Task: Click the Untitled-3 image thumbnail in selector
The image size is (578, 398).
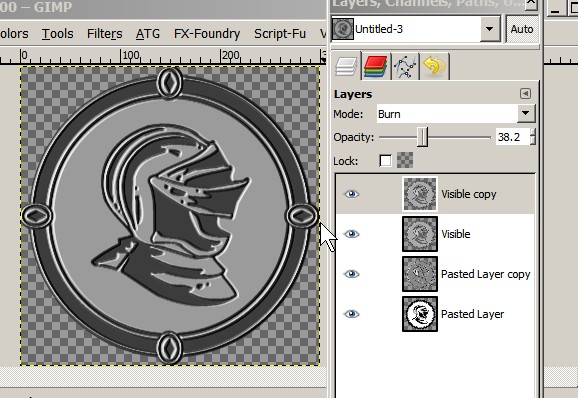Action: coord(343,29)
